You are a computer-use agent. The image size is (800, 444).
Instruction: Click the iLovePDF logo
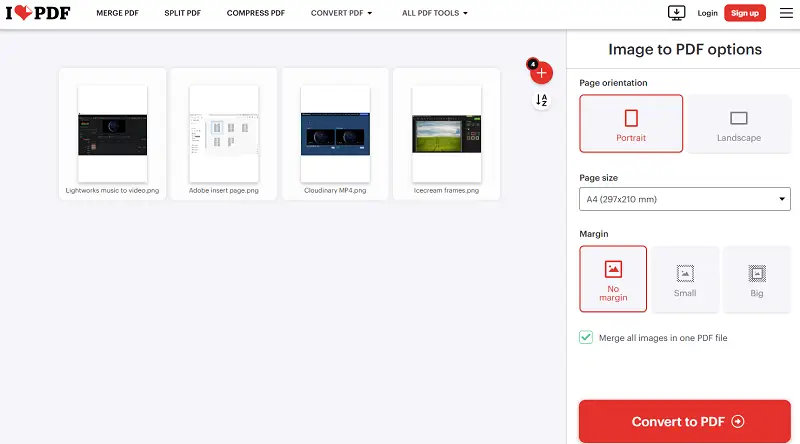click(38, 13)
